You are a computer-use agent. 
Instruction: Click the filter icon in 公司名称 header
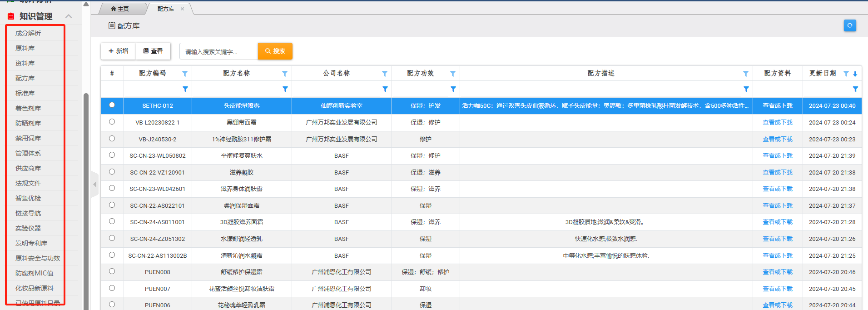tap(385, 74)
